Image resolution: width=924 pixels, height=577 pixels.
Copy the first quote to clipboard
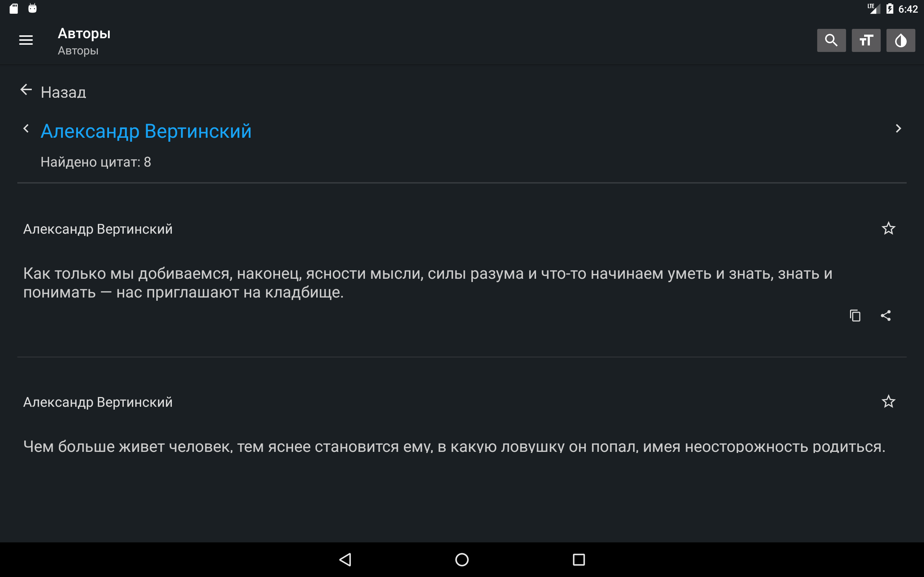pyautogui.click(x=855, y=316)
